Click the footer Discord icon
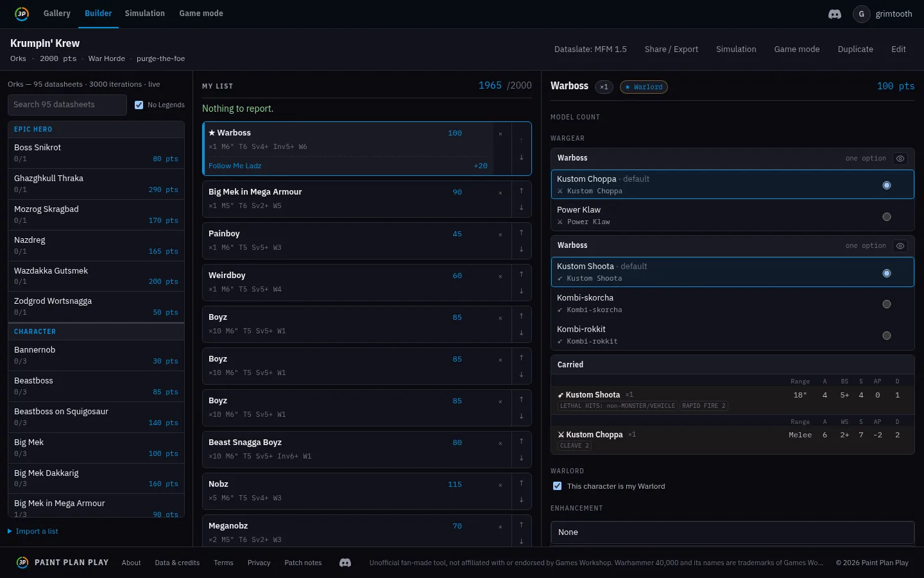 tap(345, 563)
